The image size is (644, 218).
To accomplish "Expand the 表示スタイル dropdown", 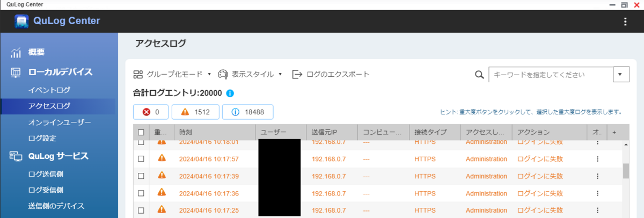I will 280,75.
